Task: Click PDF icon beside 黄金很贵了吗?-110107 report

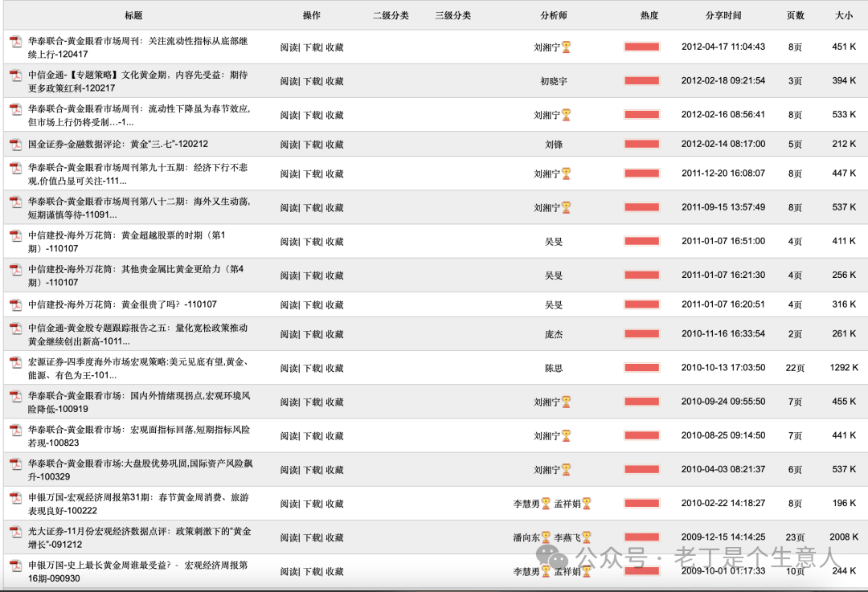Action: coord(16,305)
